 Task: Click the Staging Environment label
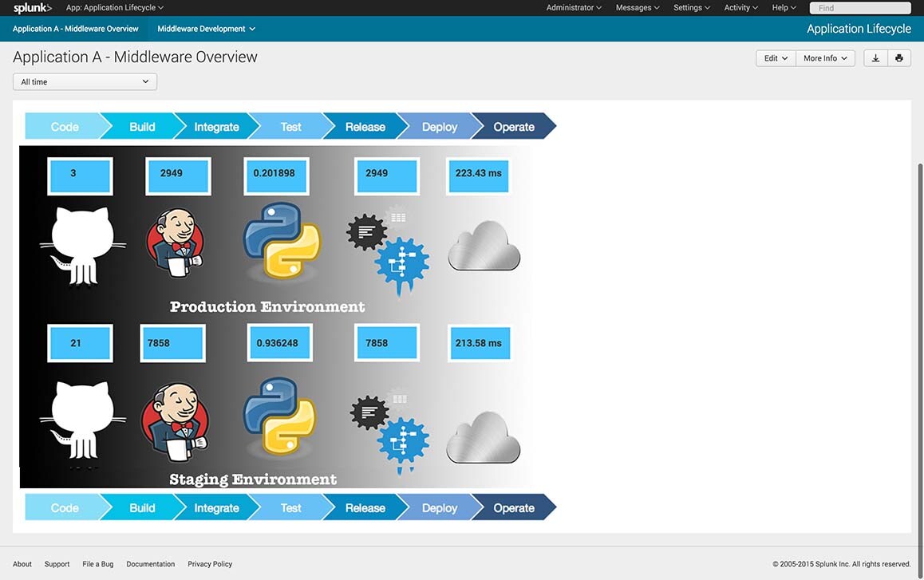click(x=253, y=479)
